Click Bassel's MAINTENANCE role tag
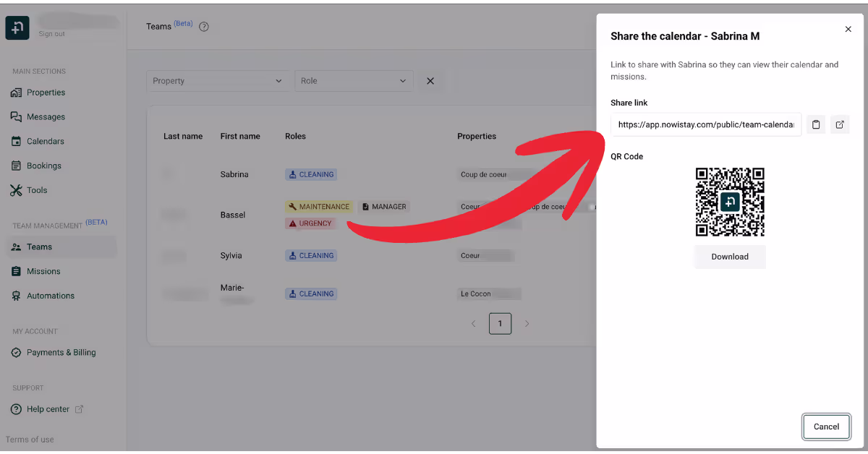Viewport: 868px width, 454px height. 319,207
